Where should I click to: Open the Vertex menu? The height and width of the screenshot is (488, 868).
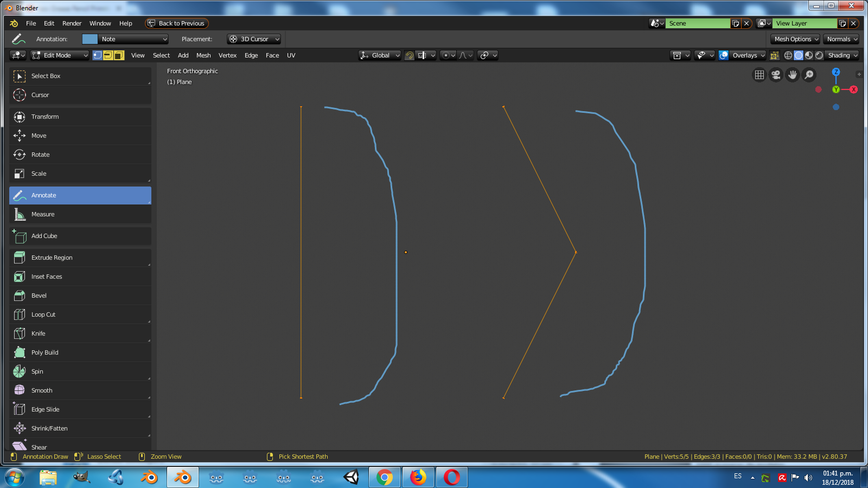[x=227, y=55]
